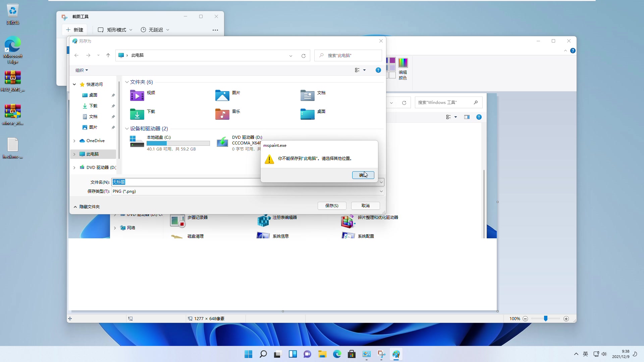Open the See more (...) menu in Snipping Tool
644x362 pixels.
click(x=215, y=30)
